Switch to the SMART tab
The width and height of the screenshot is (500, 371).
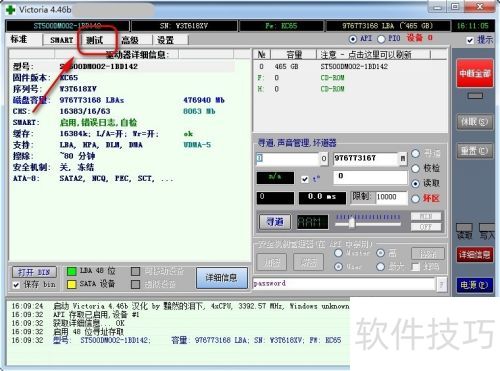pos(62,40)
